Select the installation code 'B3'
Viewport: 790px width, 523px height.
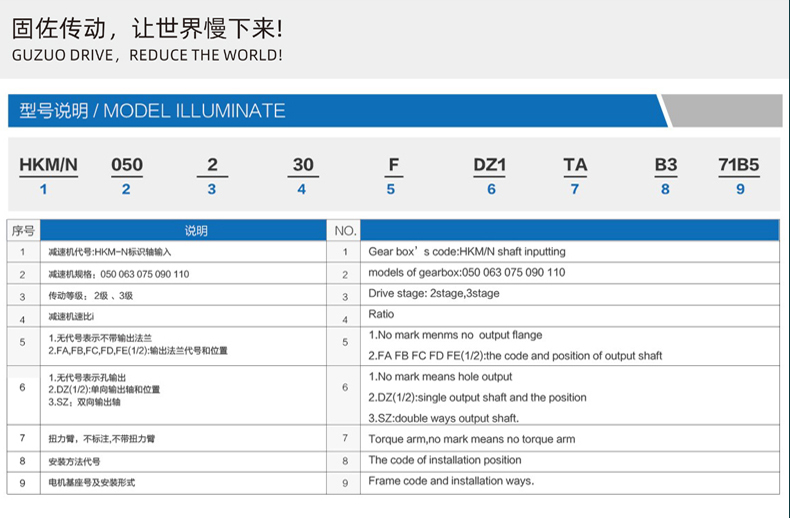click(x=666, y=165)
